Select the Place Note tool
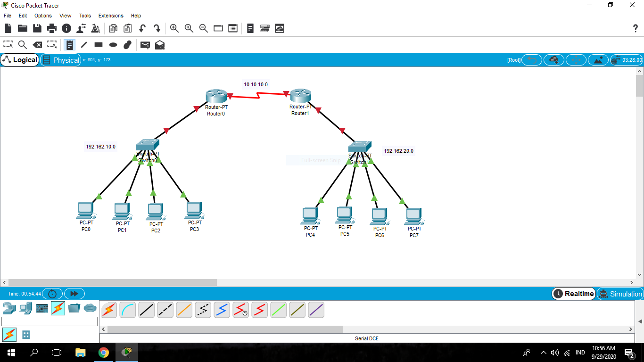 [69, 45]
